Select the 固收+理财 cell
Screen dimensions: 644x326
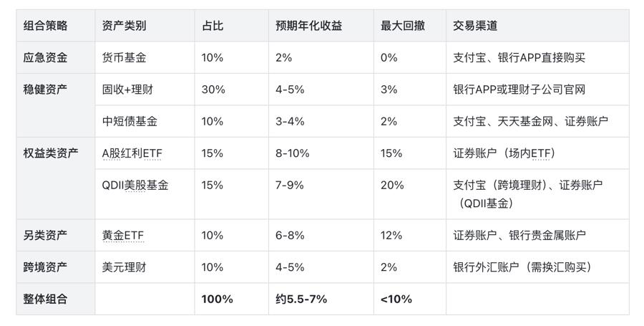(x=127, y=90)
